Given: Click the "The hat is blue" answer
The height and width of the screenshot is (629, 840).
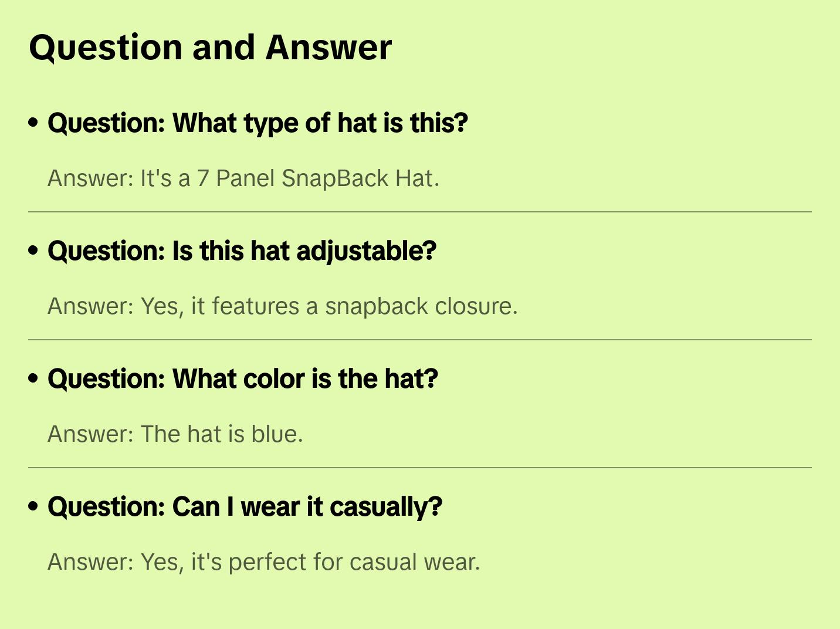Looking at the screenshot, I should (175, 434).
